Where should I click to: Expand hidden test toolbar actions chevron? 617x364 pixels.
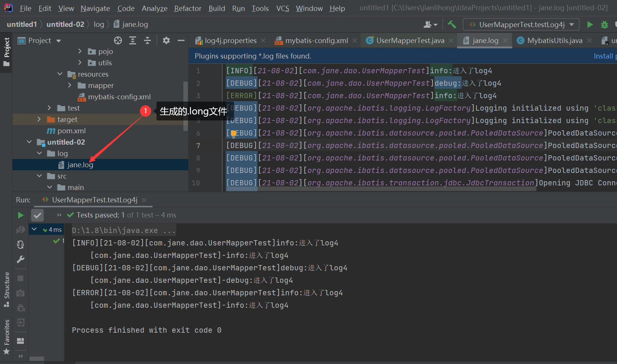coord(59,215)
